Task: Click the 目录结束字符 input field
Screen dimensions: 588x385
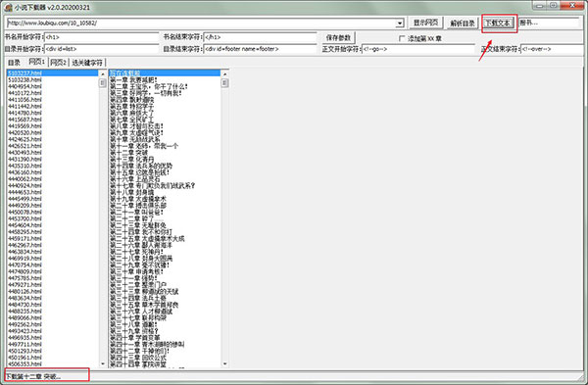Action: point(260,49)
